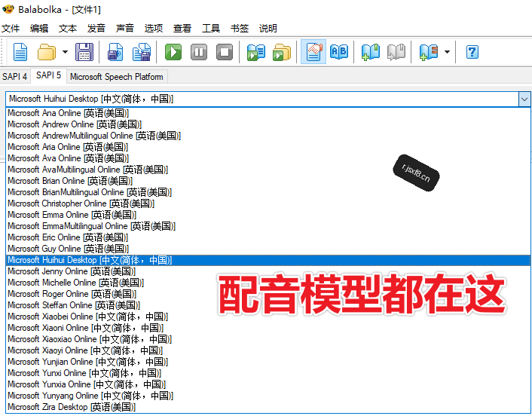Click the voice combo box field showing Huihui Desktop
532x416 pixels.
[262, 99]
